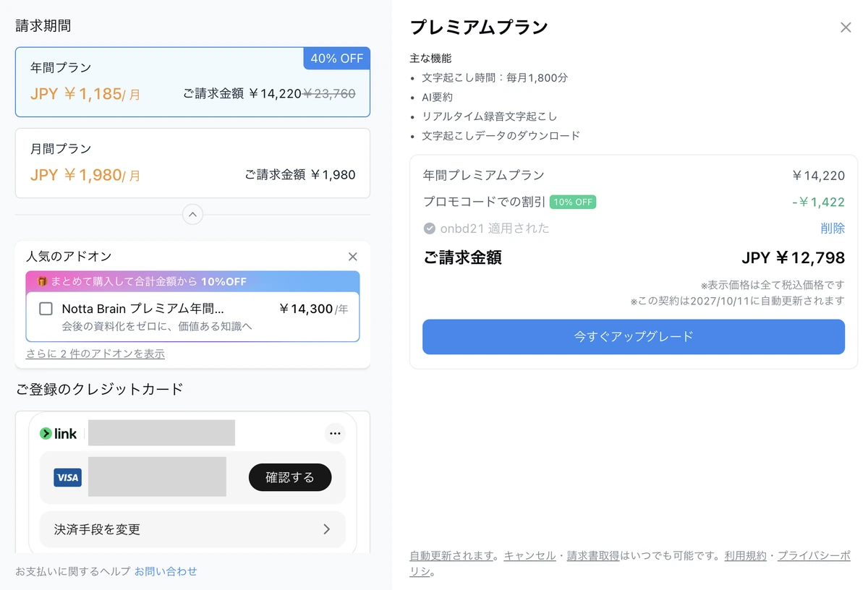Image resolution: width=868 pixels, height=590 pixels.
Task: Click the green 10% OFF promo badge
Action: 573,202
